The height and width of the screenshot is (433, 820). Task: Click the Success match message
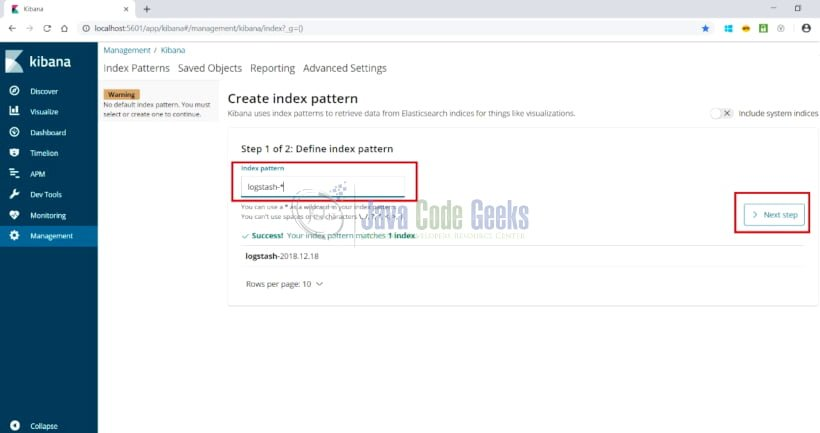point(329,236)
